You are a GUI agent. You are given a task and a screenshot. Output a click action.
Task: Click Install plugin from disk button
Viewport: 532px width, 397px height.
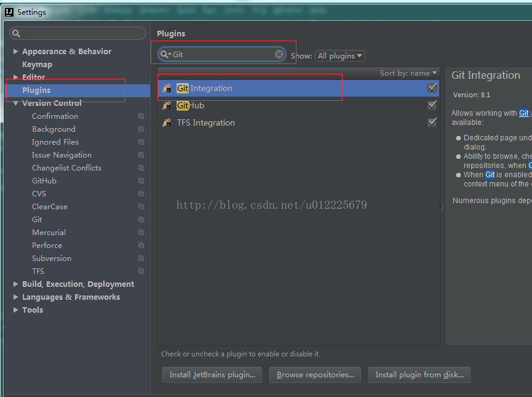[419, 375]
